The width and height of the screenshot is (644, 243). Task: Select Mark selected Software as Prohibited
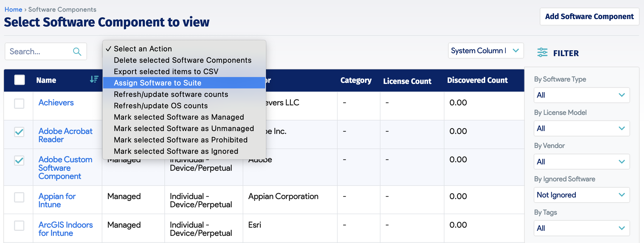[181, 140]
